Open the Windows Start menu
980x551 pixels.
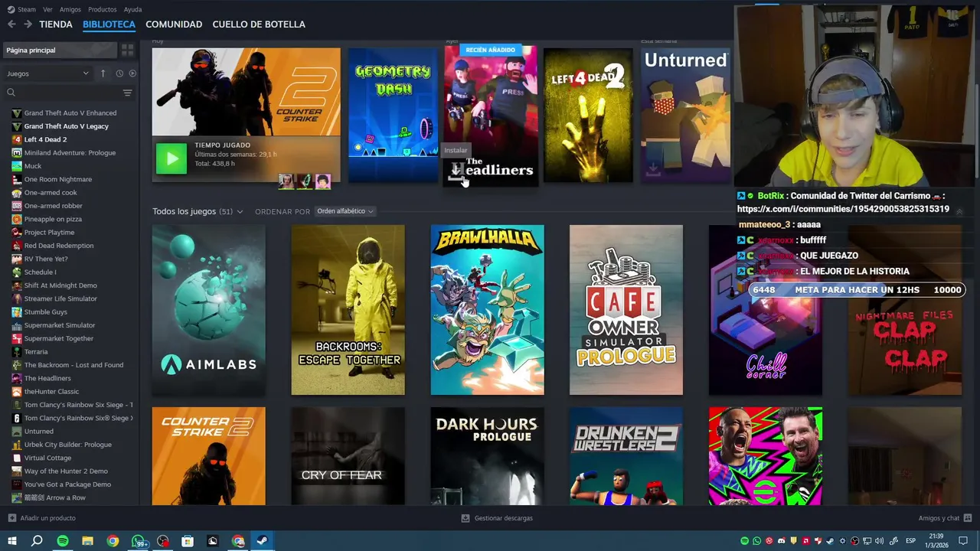12,541
